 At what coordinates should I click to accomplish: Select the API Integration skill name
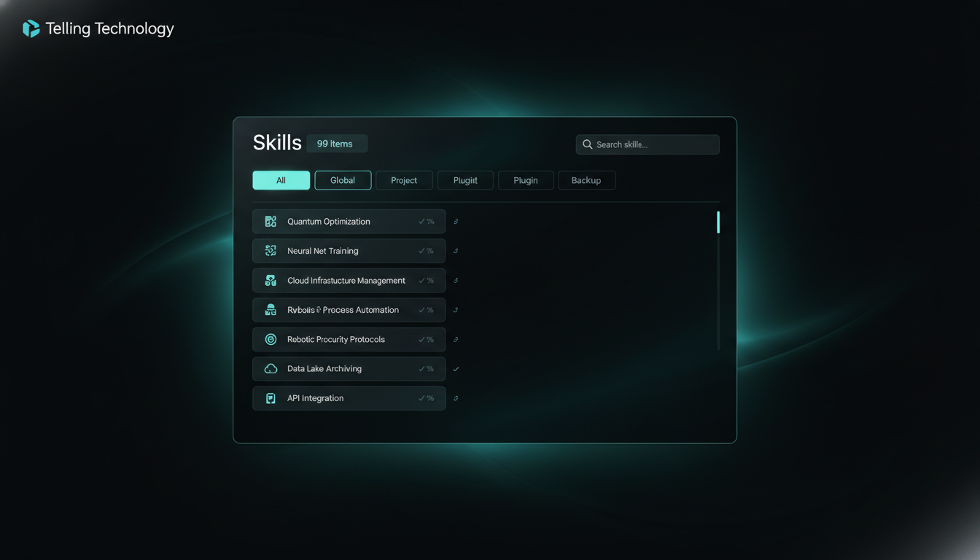click(315, 398)
